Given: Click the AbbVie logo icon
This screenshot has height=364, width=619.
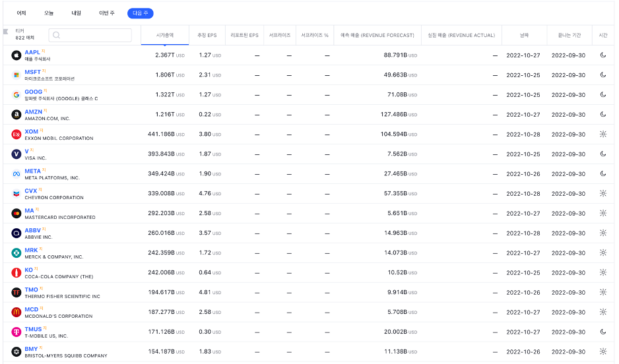Looking at the screenshot, I should coord(16,233).
